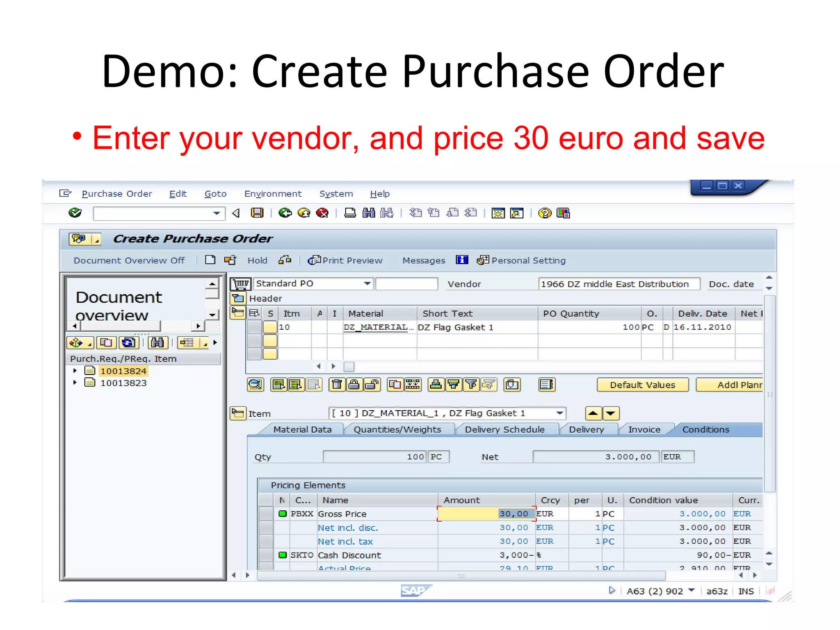Select row selector for SKTO Cash Discount

tap(267, 555)
